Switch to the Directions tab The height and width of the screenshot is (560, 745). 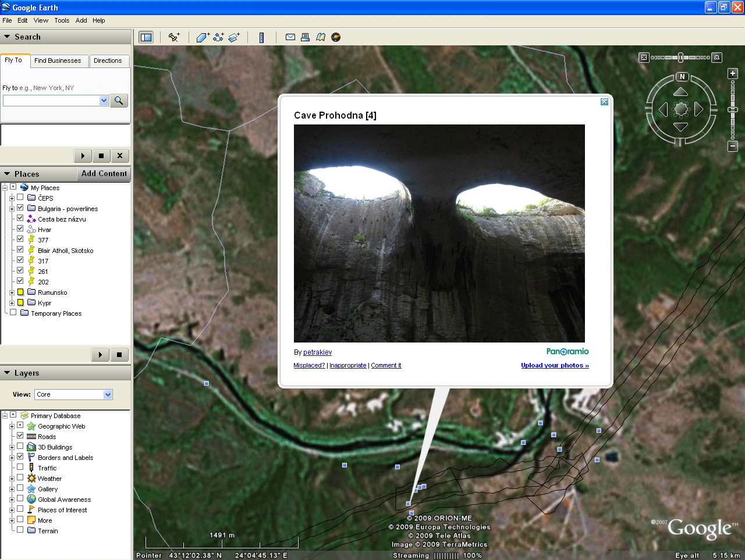pos(108,60)
